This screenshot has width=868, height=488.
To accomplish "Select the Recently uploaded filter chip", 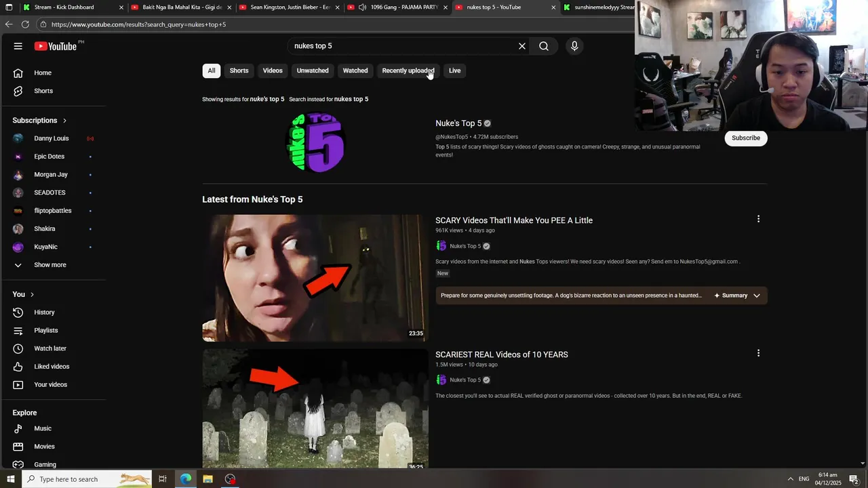I will (408, 70).
